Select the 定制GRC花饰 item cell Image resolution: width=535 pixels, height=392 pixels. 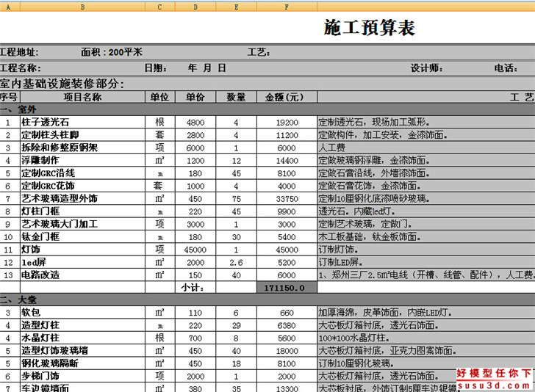coord(82,186)
